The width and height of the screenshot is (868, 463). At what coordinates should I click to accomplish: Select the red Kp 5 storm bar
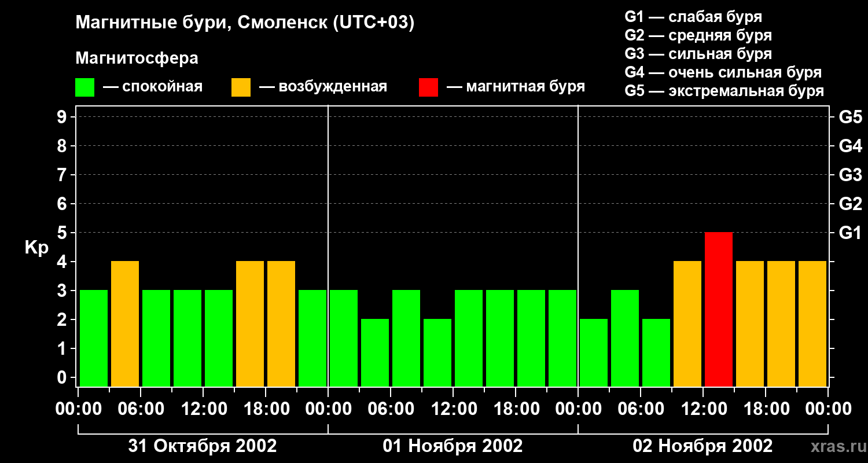[719, 309]
